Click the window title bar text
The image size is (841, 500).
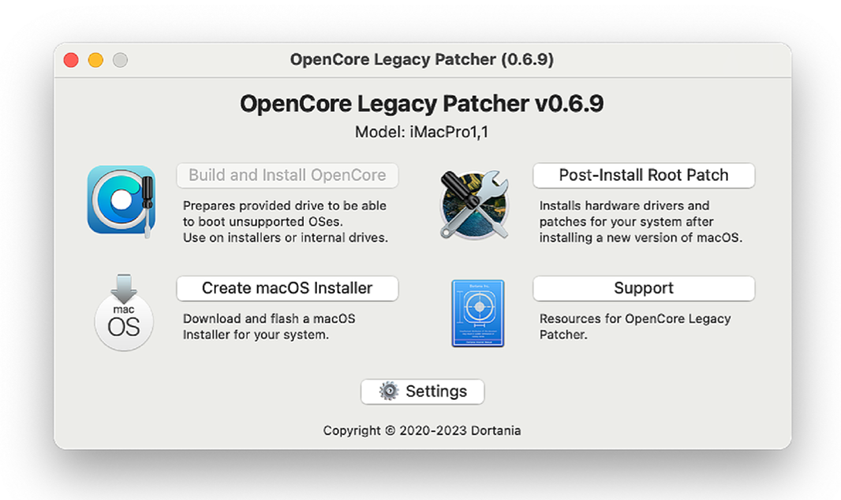[421, 60]
